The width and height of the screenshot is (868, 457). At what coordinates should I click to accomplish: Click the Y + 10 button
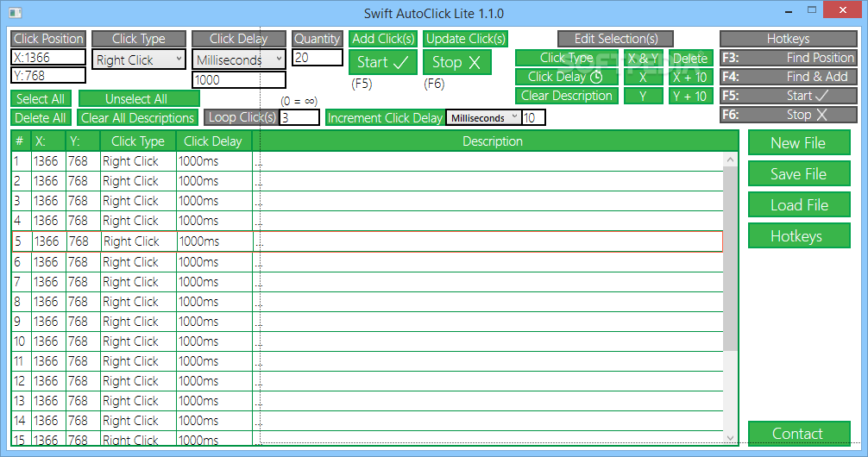click(x=690, y=96)
